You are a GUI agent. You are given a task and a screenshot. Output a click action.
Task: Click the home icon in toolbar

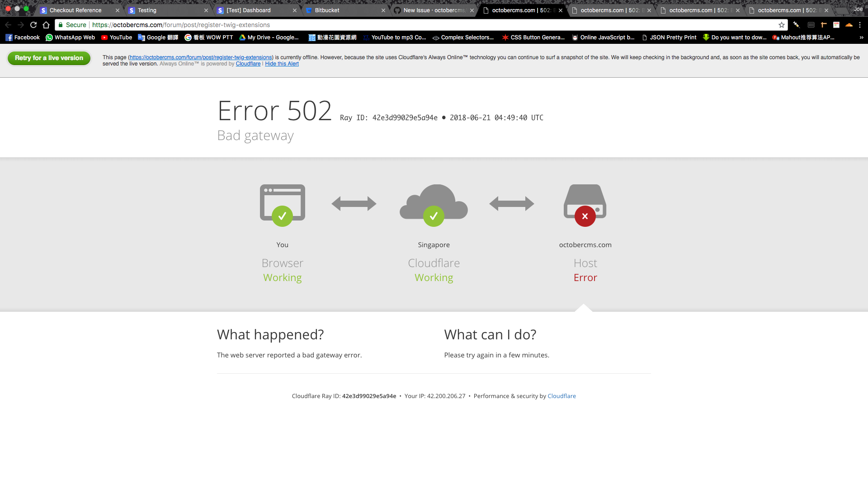pos(46,25)
